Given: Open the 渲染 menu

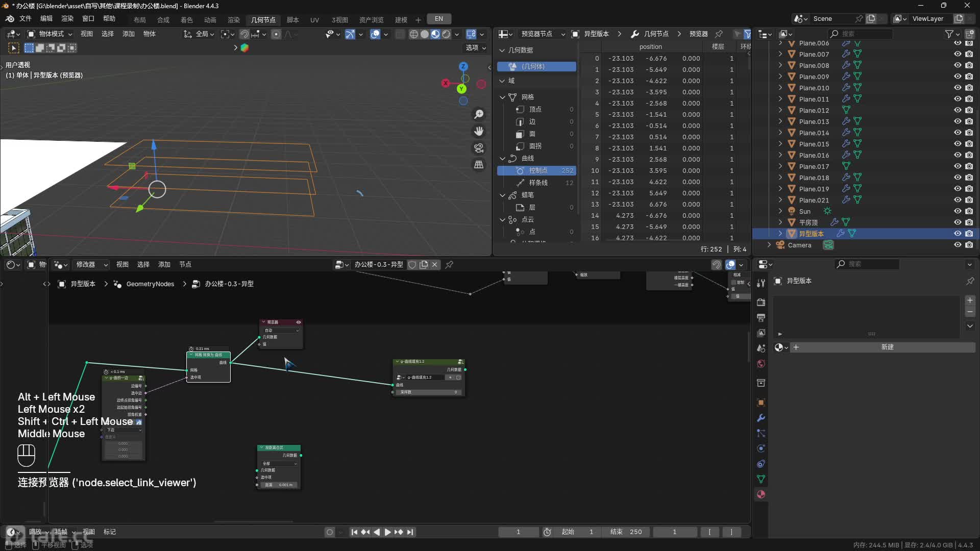Looking at the screenshot, I should point(67,19).
